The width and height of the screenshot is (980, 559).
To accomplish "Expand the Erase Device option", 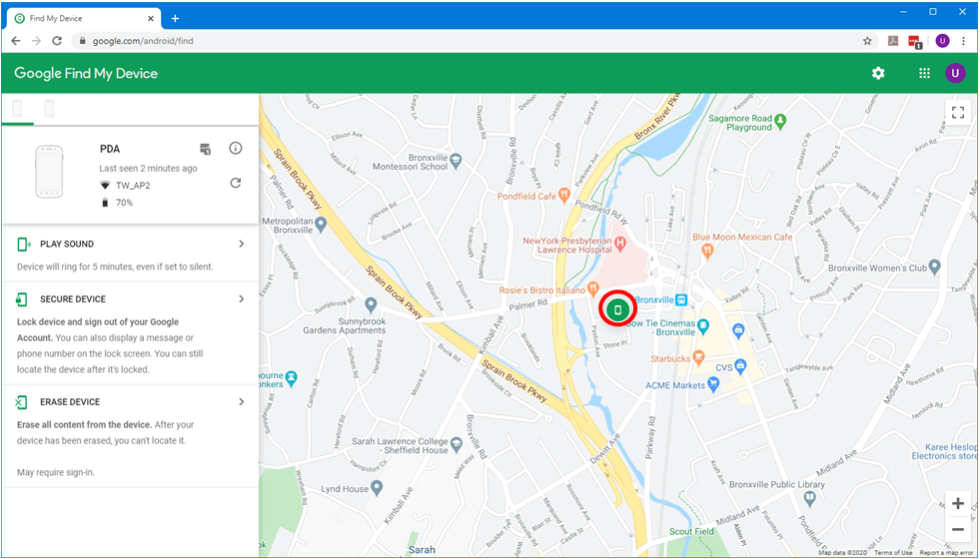I will [241, 401].
